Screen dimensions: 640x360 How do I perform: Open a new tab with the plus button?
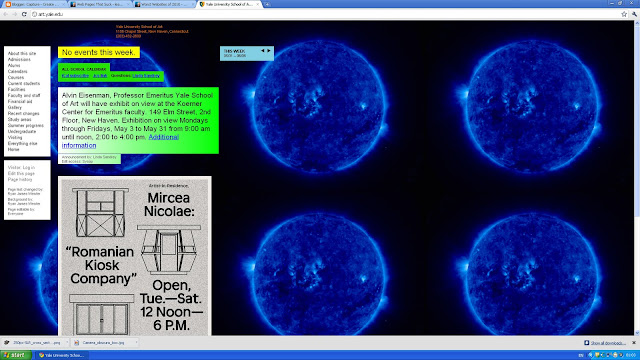pos(267,4)
